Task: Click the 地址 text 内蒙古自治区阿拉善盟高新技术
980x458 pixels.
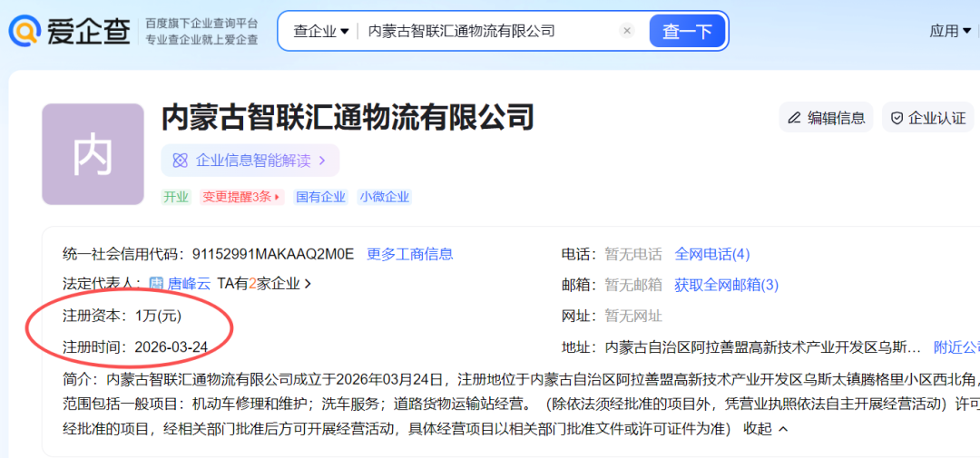Action: [x=762, y=346]
